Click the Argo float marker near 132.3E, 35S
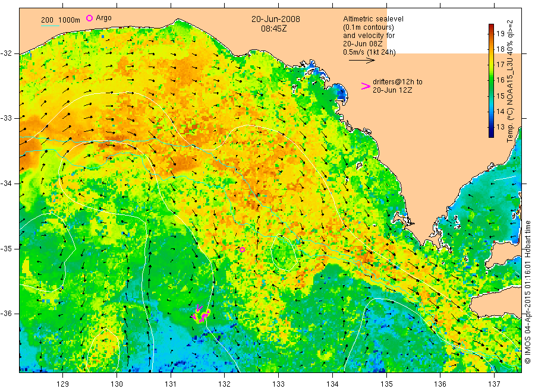 (x=242, y=250)
